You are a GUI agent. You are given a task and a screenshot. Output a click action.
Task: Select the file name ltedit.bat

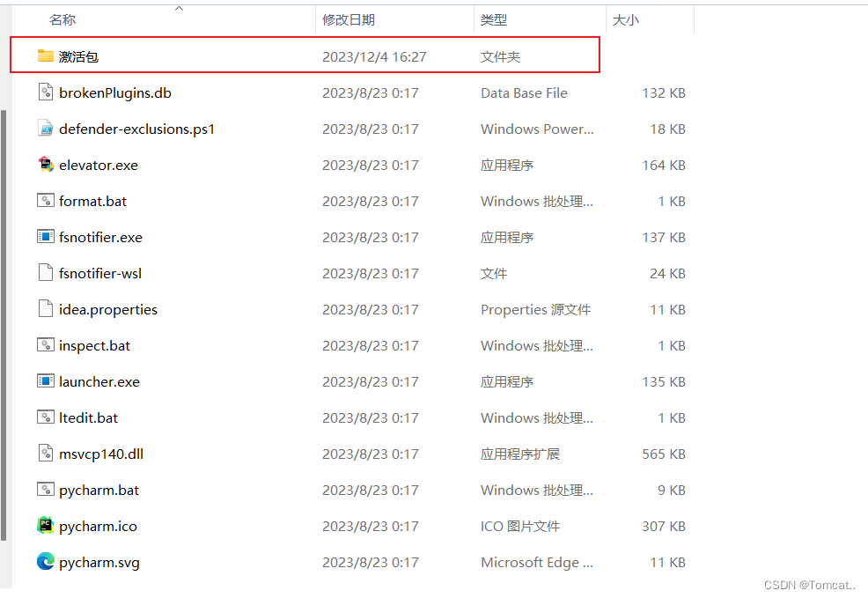click(89, 417)
